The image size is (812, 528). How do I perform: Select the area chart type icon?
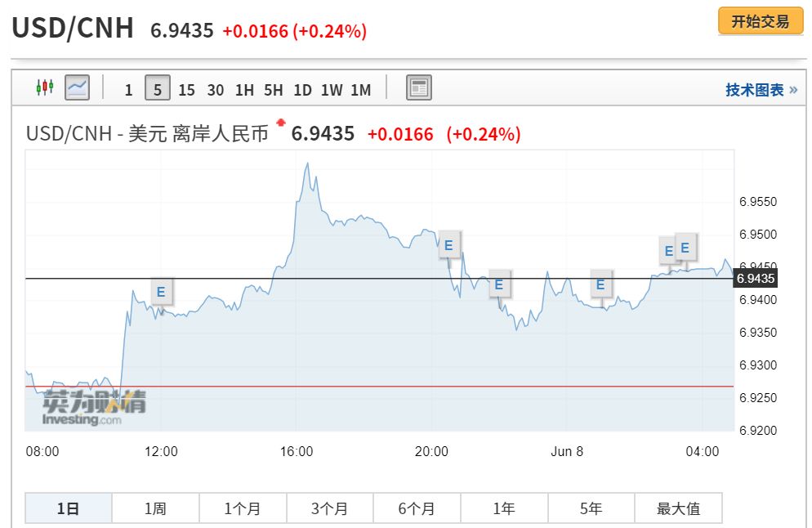coord(78,87)
